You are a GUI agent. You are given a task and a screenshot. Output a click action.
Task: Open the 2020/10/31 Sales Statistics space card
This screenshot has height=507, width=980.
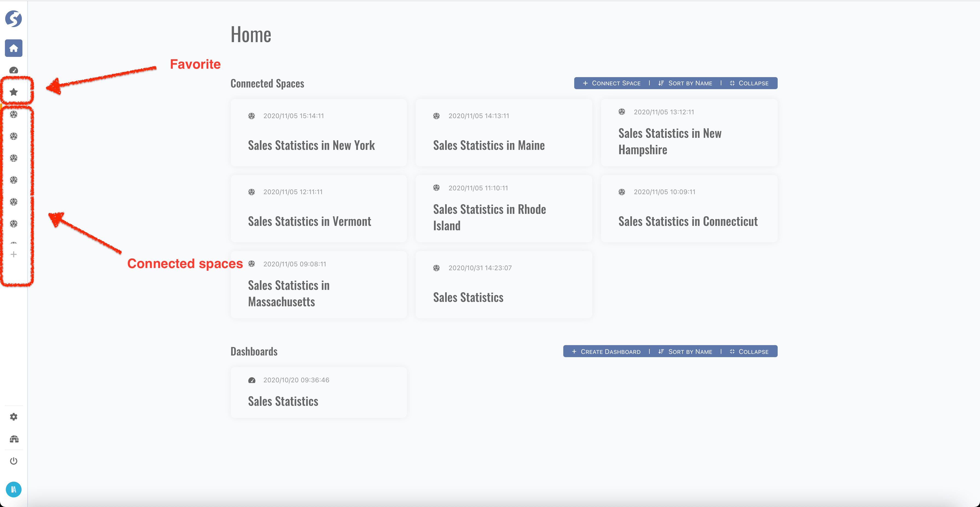[504, 285]
